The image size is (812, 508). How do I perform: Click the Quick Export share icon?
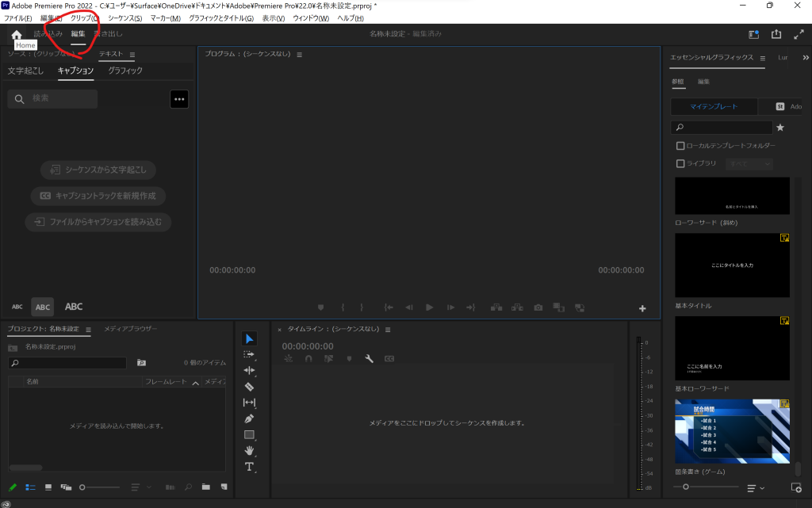[776, 35]
